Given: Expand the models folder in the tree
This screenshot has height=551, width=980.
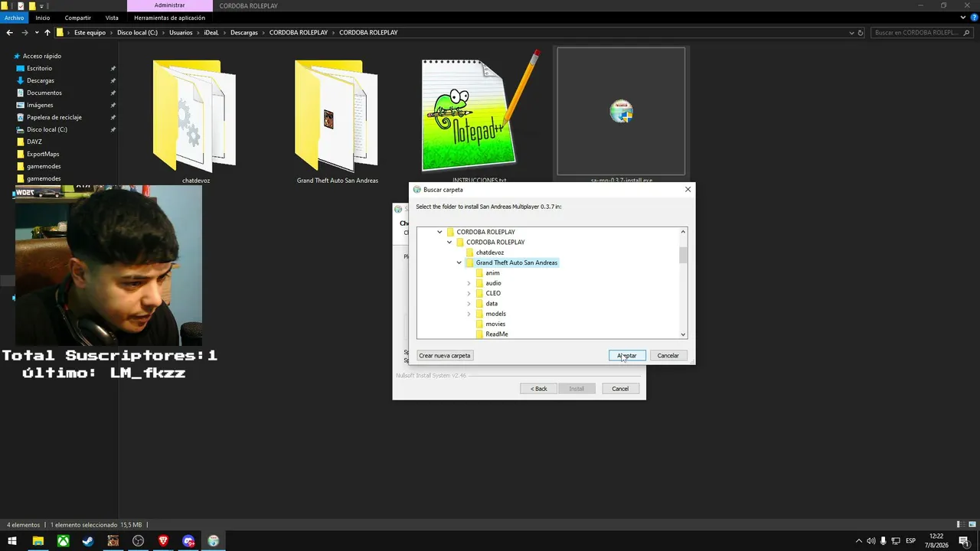Looking at the screenshot, I should (469, 314).
